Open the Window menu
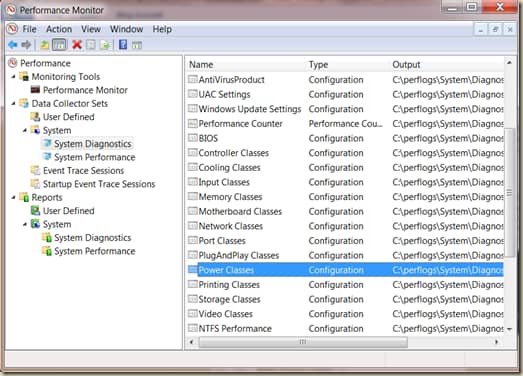Screen dimensions: 523x376 tap(126, 29)
